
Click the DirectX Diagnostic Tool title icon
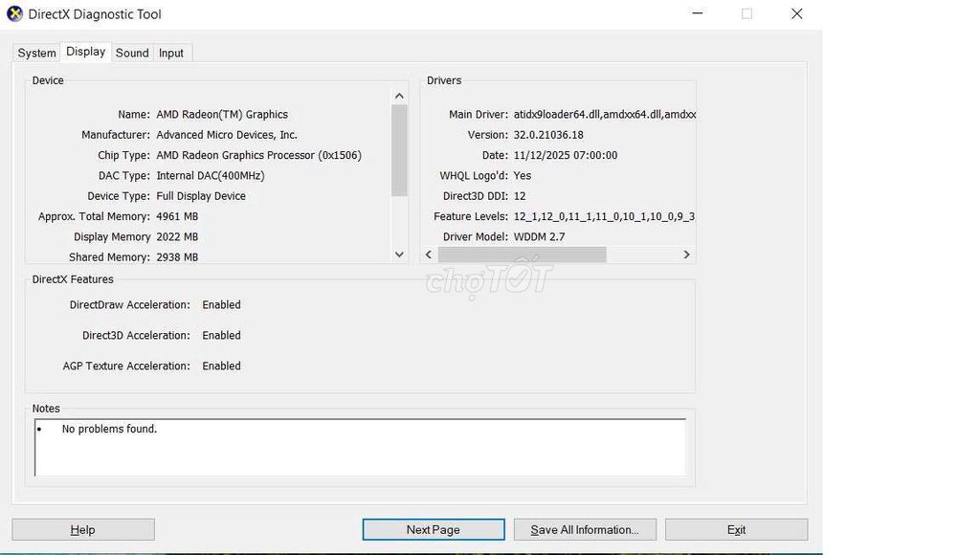click(x=14, y=13)
